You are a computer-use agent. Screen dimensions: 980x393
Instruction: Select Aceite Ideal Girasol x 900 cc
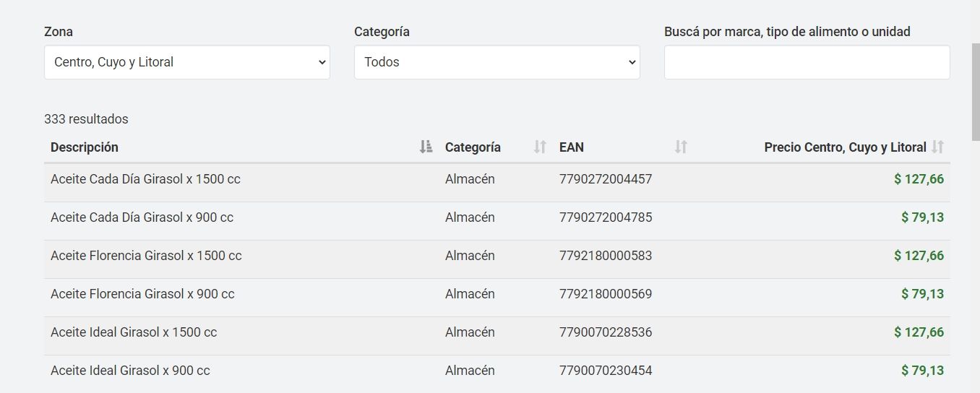click(x=130, y=371)
